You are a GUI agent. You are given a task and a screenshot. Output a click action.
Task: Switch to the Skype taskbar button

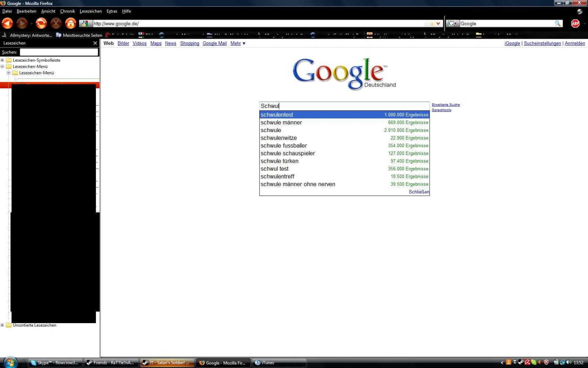55,363
